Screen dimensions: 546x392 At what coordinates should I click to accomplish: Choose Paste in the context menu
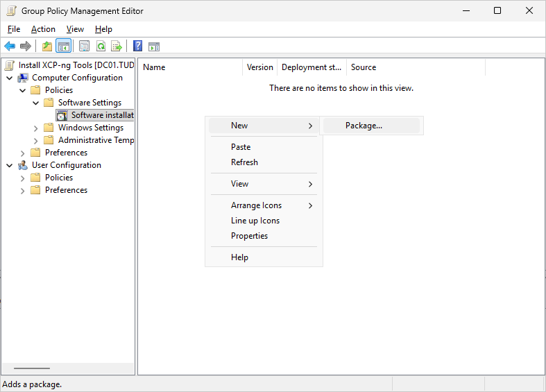click(264, 147)
